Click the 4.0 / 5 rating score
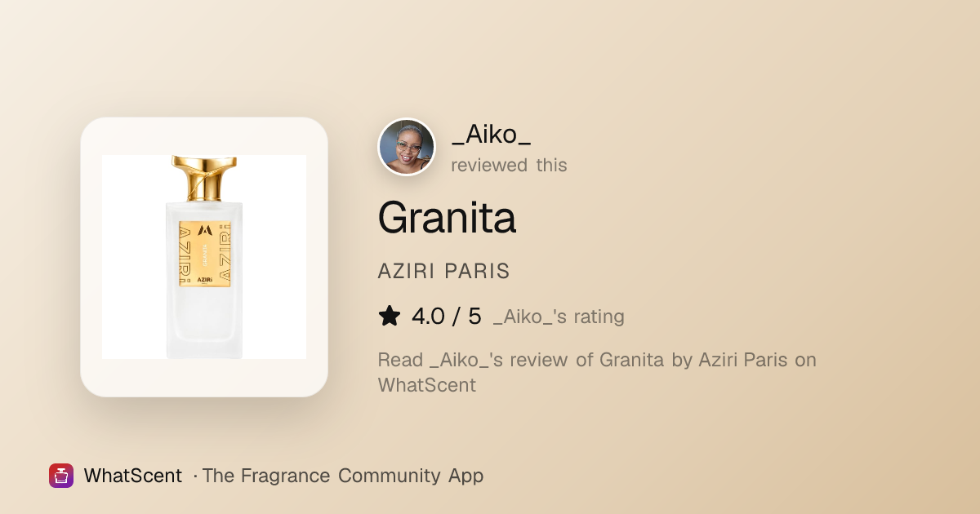The image size is (980, 514). (447, 317)
